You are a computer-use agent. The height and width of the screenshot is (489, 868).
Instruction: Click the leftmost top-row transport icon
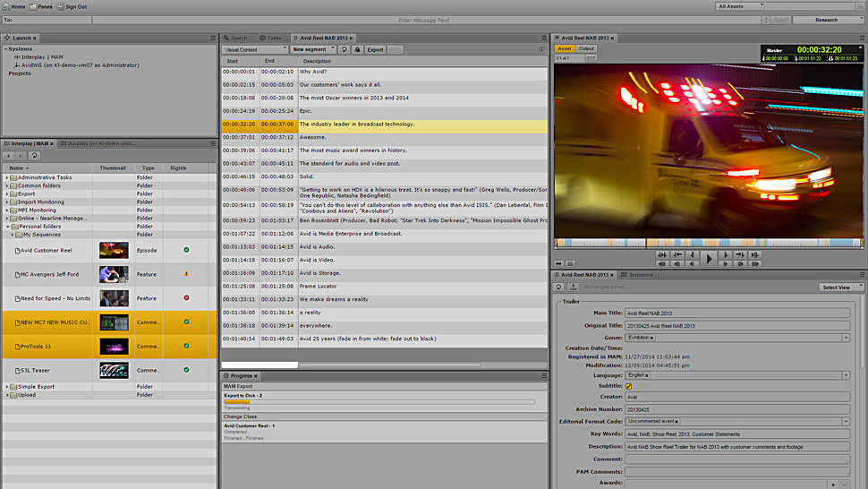(662, 254)
